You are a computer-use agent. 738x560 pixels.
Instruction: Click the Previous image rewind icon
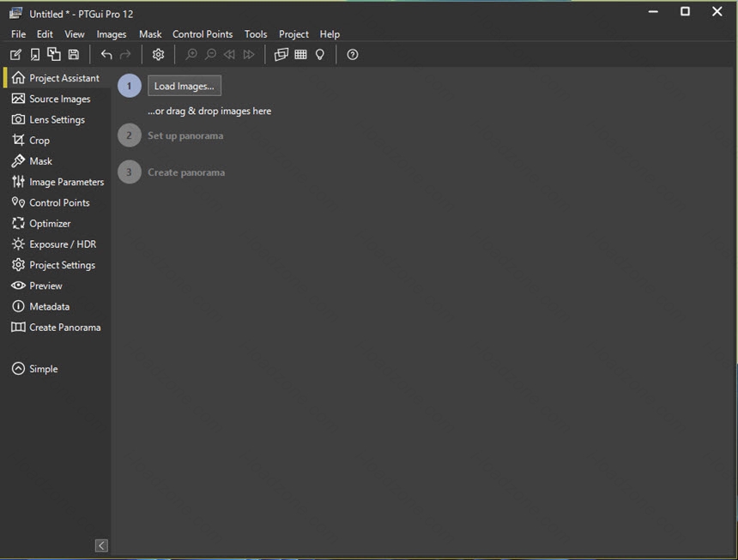(x=229, y=55)
